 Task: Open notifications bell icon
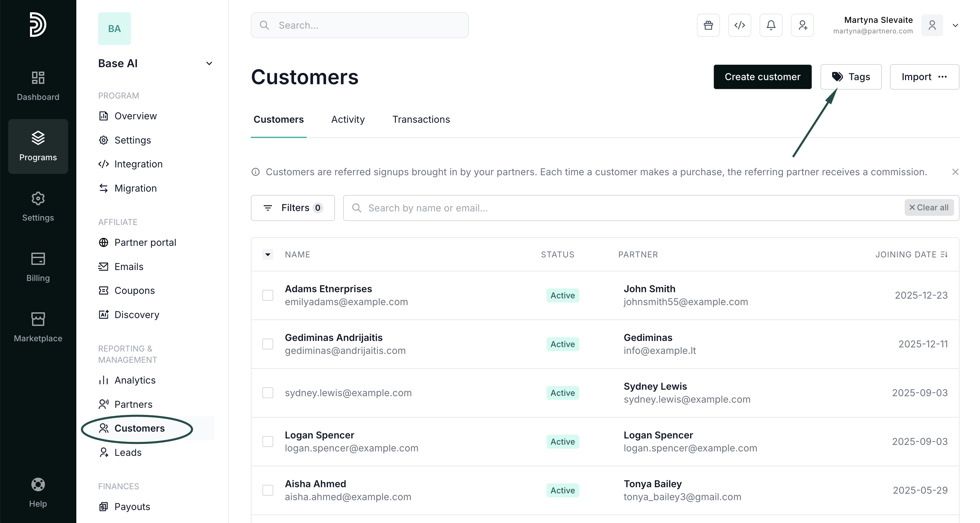[771, 25]
